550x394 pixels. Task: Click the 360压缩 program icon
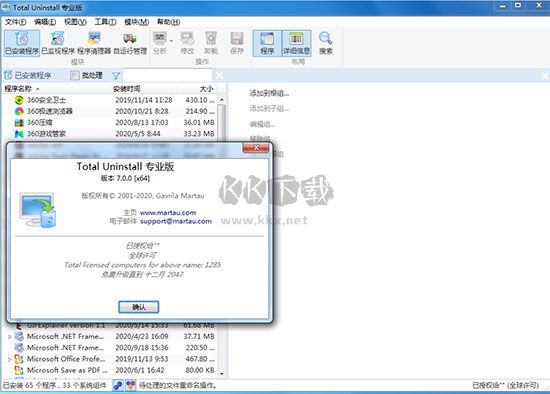19,122
